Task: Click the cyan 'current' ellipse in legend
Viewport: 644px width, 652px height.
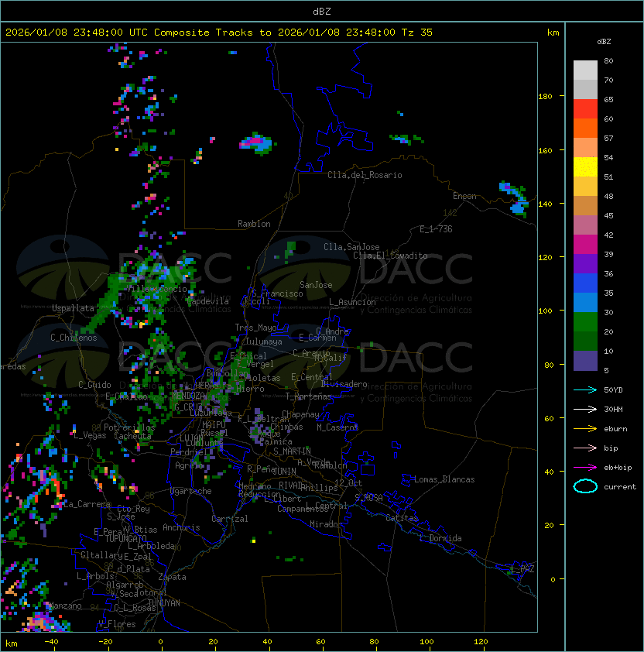Action: pos(585,486)
